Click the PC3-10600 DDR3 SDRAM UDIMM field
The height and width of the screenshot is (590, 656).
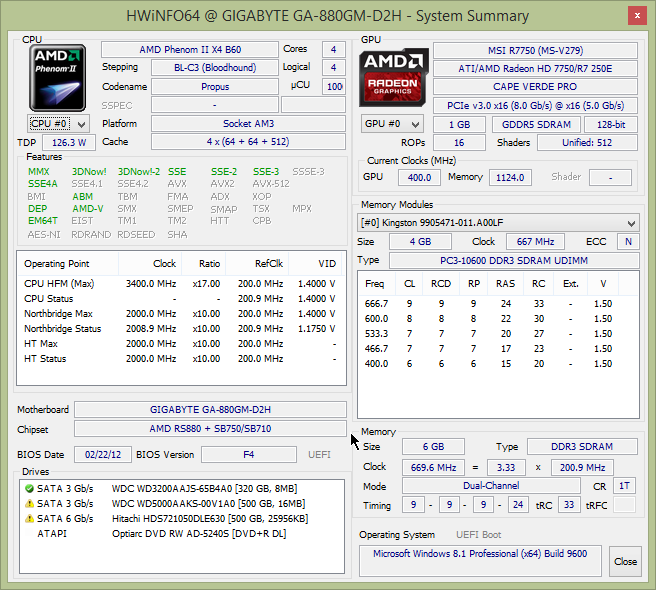tap(514, 260)
